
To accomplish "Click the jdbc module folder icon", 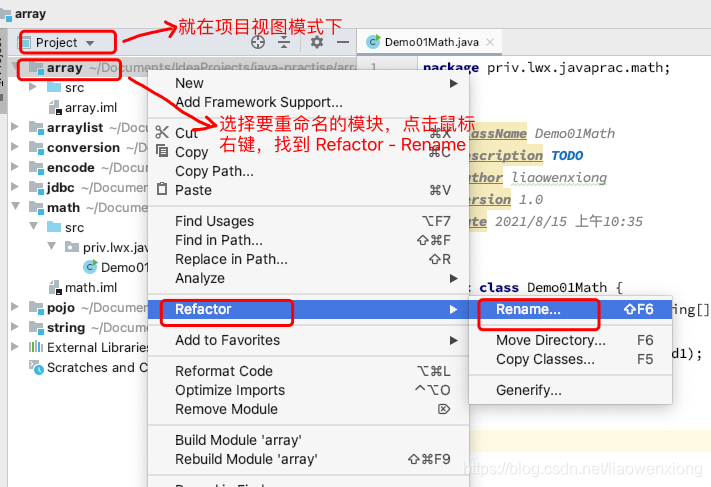I will [36, 187].
